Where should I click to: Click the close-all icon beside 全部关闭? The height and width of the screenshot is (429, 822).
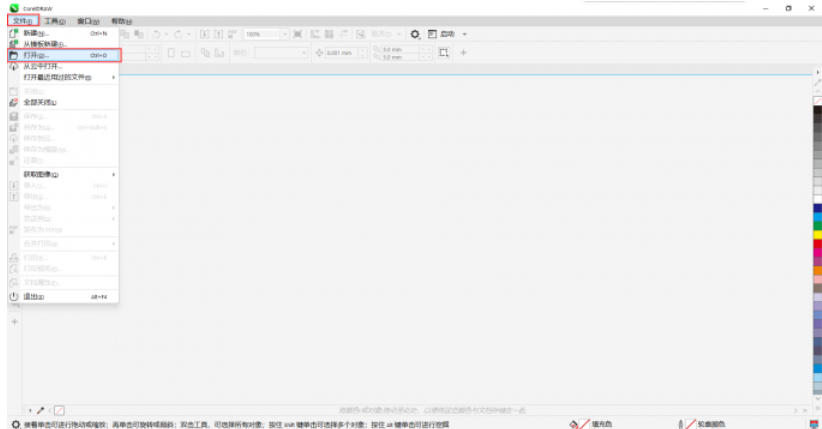point(14,102)
